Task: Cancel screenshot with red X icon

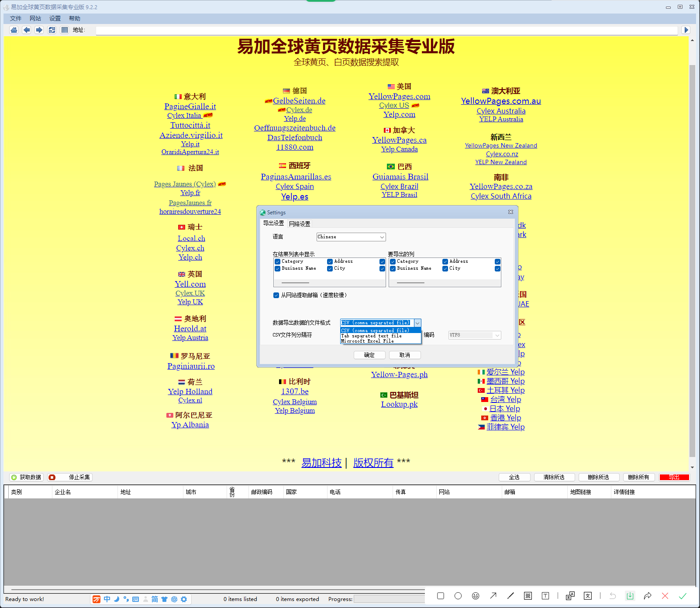Action: [665, 596]
